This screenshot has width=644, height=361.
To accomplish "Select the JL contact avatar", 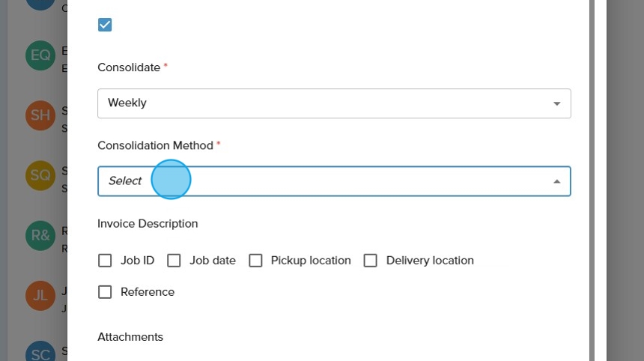I will pyautogui.click(x=40, y=295).
